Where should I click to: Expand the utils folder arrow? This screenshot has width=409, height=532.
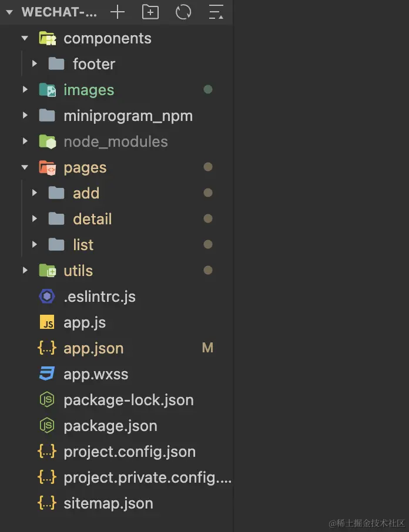click(x=25, y=270)
